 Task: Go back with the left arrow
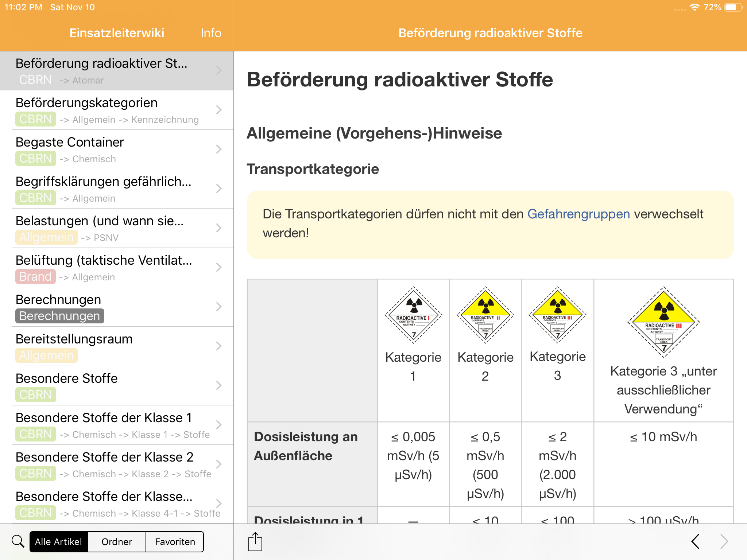tap(696, 541)
